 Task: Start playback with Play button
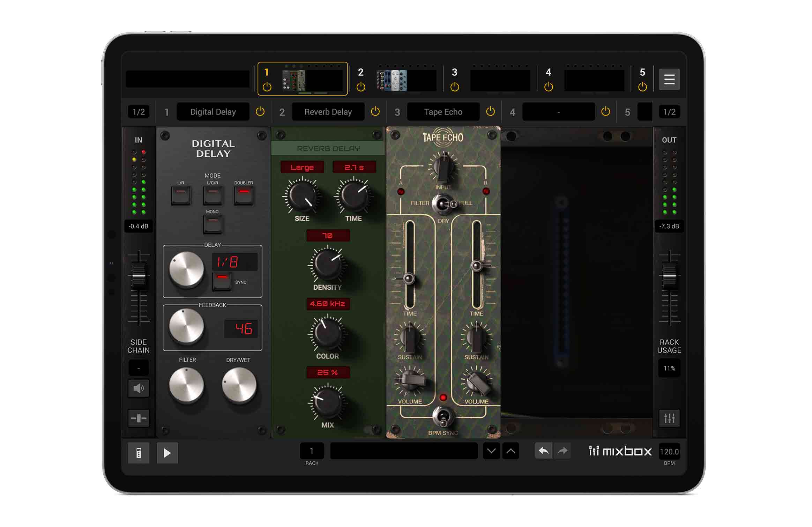(167, 453)
